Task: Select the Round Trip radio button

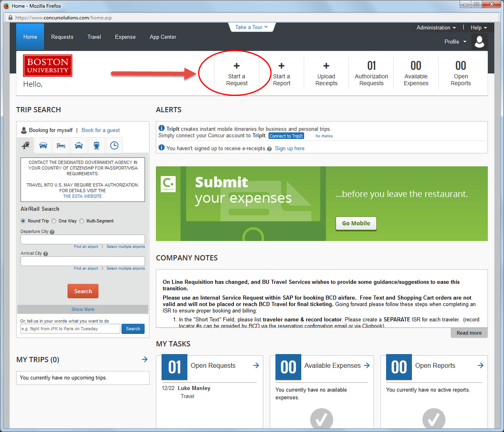Action: pos(23,221)
